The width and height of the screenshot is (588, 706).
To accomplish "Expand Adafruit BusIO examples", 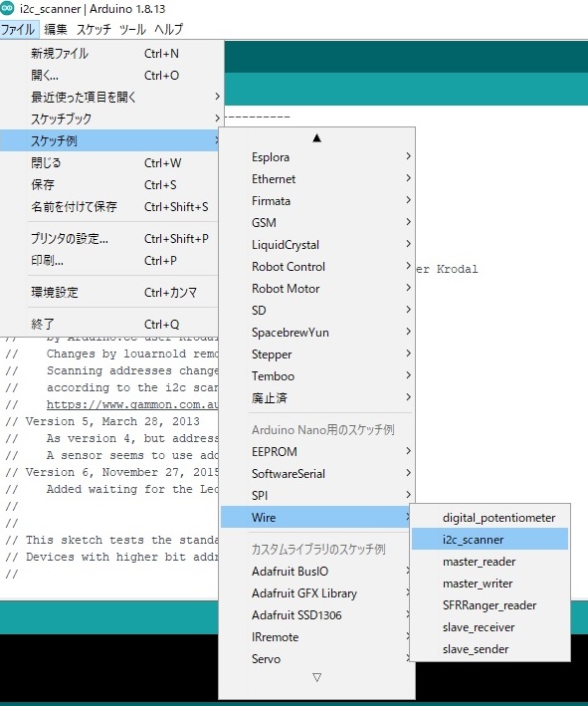I will pyautogui.click(x=316, y=572).
